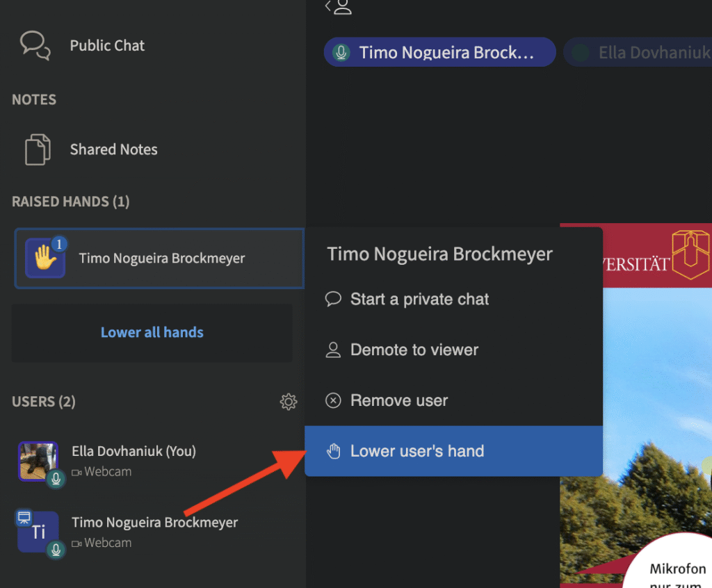
Task: Click "Lower user's hand" menu entry
Action: pyautogui.click(x=417, y=452)
